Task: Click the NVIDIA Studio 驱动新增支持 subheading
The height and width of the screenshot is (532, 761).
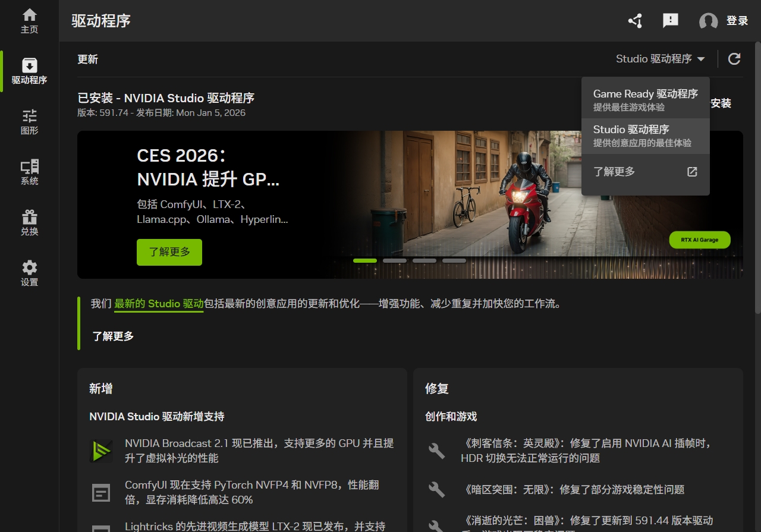Action: 157,417
